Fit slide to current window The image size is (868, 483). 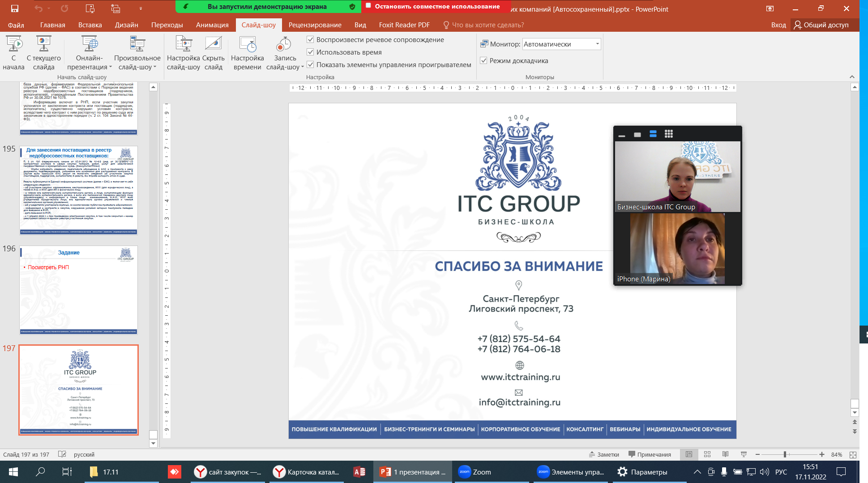(x=853, y=454)
